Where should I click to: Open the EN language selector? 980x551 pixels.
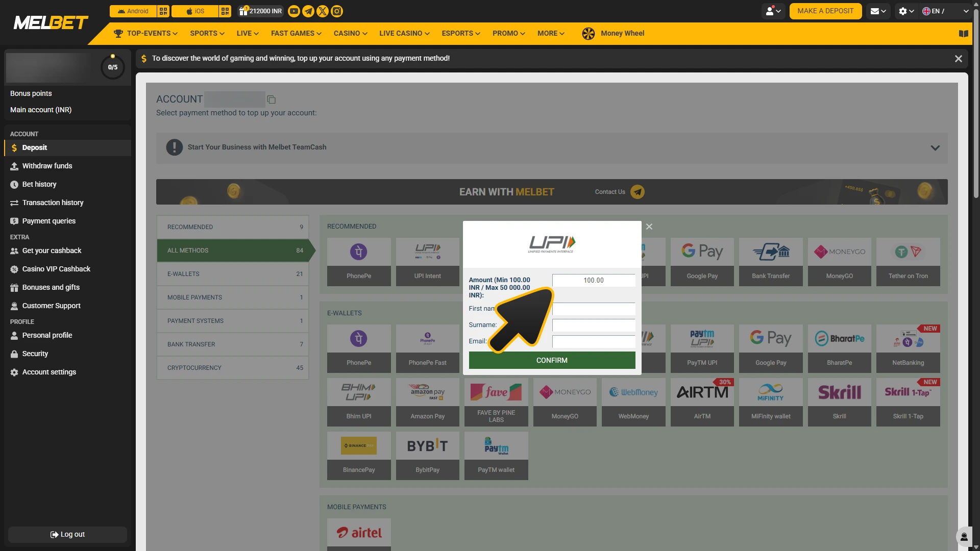coord(945,11)
